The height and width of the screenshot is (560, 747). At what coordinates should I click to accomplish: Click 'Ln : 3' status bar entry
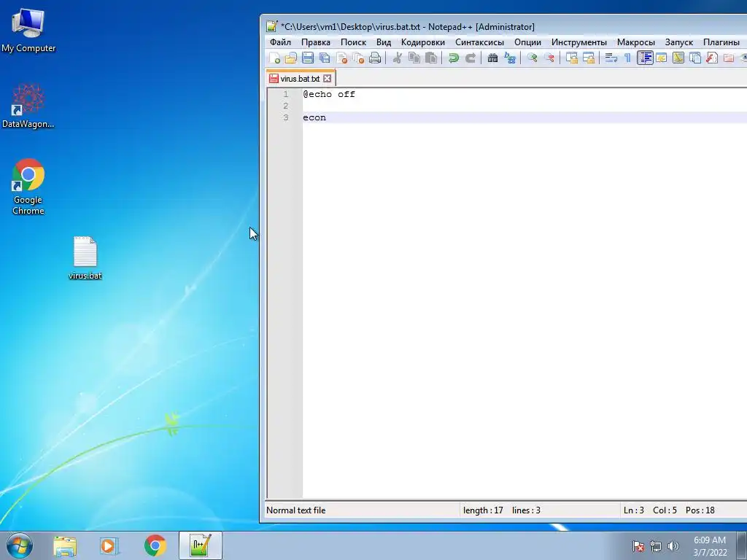634,510
